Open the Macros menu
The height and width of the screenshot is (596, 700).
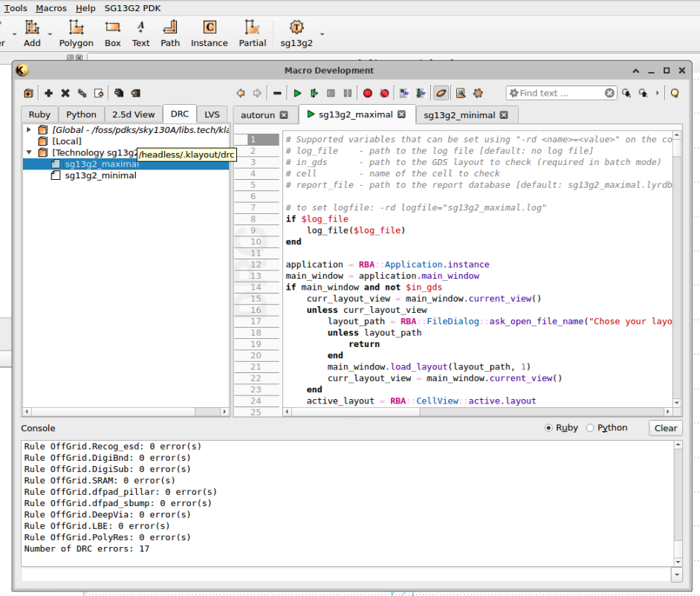point(51,8)
